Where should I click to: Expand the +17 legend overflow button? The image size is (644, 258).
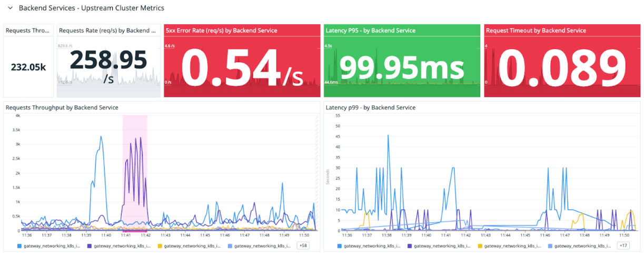[x=623, y=246]
